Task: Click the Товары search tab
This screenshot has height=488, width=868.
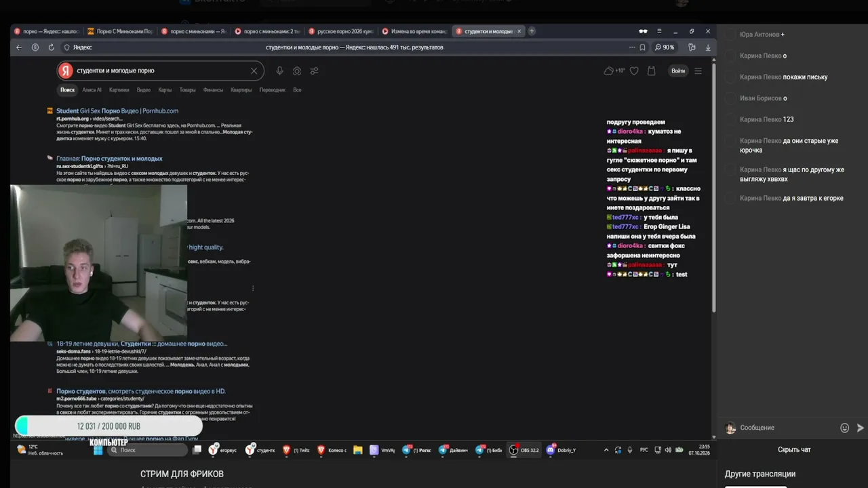Action: [188, 89]
